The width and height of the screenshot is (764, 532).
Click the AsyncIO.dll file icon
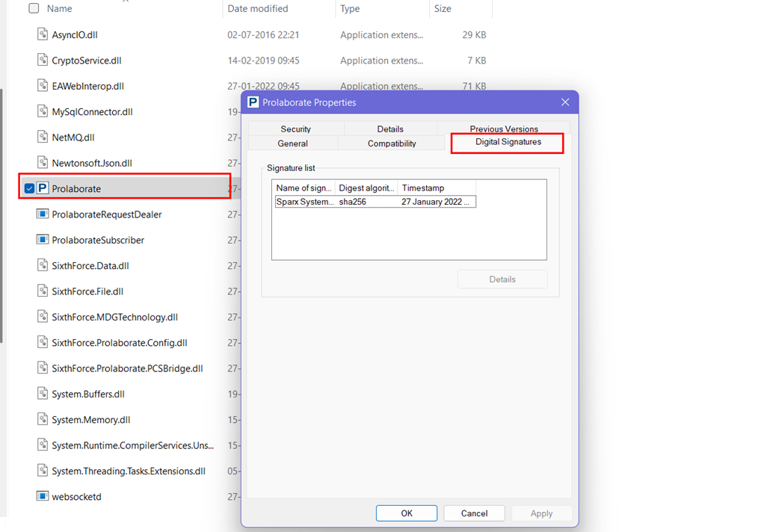(43, 34)
